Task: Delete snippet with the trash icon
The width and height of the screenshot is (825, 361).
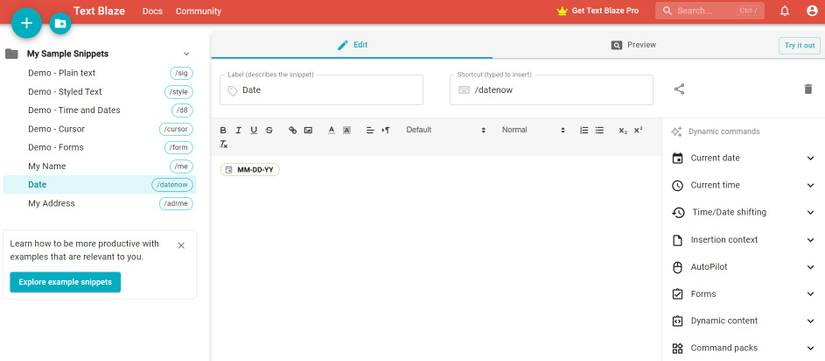Action: [808, 89]
